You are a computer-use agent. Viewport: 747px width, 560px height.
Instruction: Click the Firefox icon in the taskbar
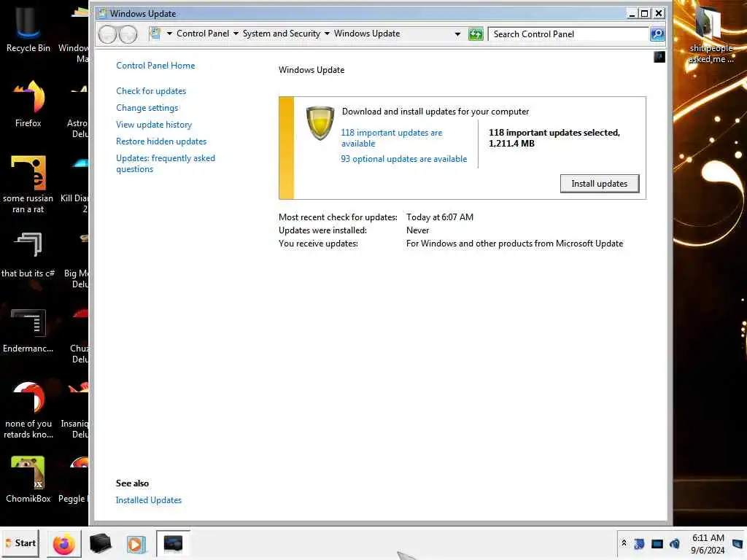(x=64, y=544)
